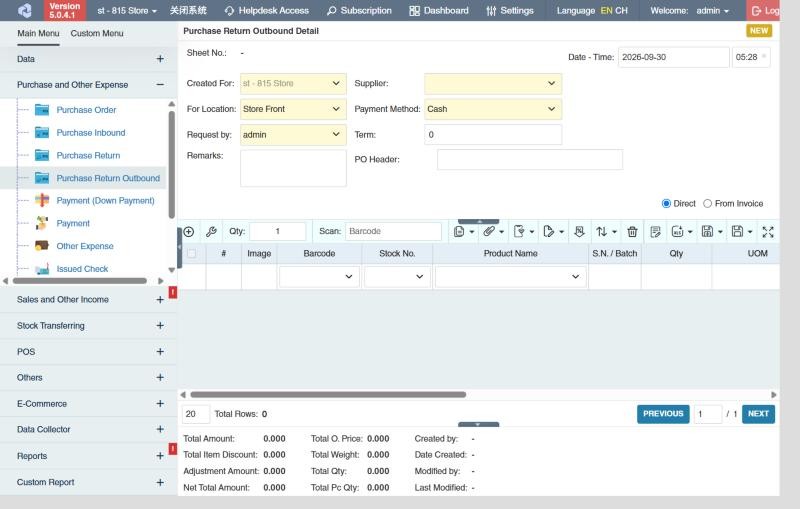This screenshot has width=800, height=509.
Task: Click the paperclip attachment icon
Action: [489, 232]
